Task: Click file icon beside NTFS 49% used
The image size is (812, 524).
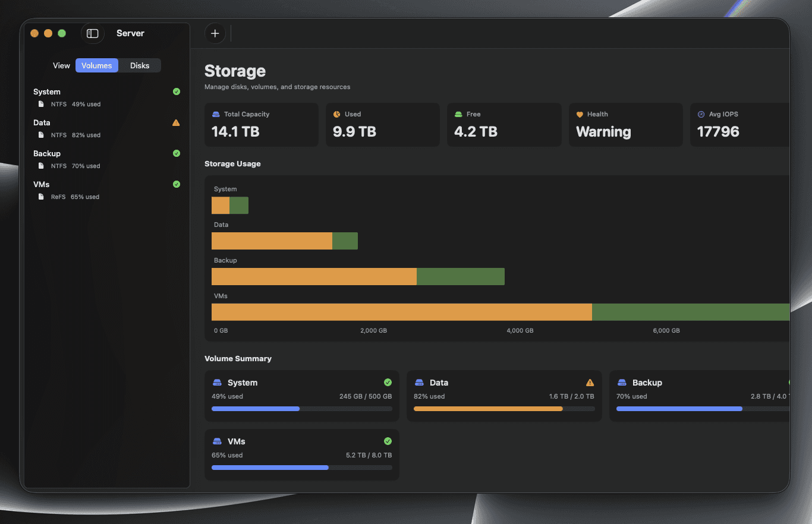Action: 41,104
